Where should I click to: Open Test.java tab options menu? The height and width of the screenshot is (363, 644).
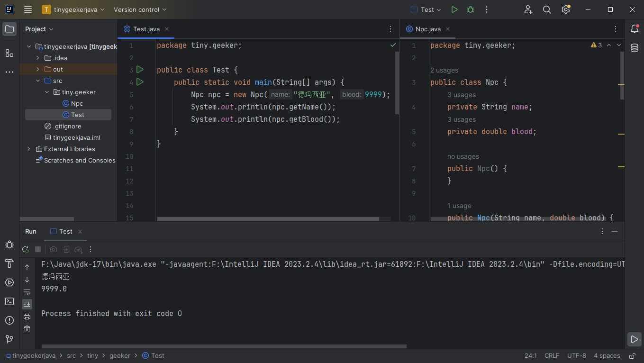coord(390,29)
